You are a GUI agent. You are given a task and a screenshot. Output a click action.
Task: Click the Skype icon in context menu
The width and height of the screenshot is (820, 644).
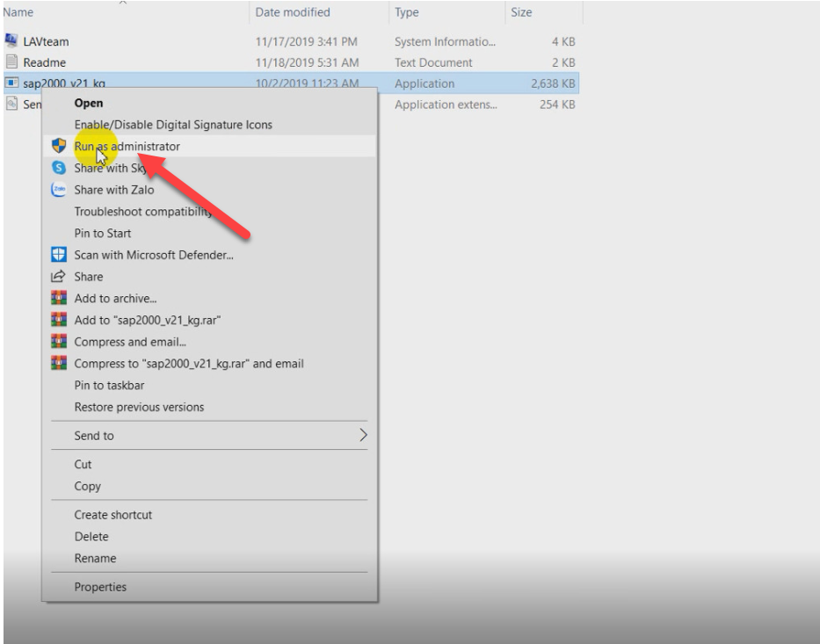coord(59,168)
